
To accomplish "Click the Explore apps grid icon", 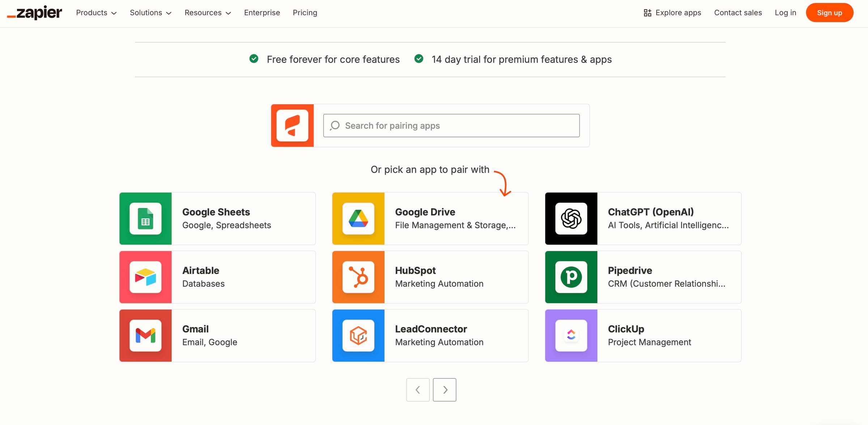I will [x=647, y=12].
